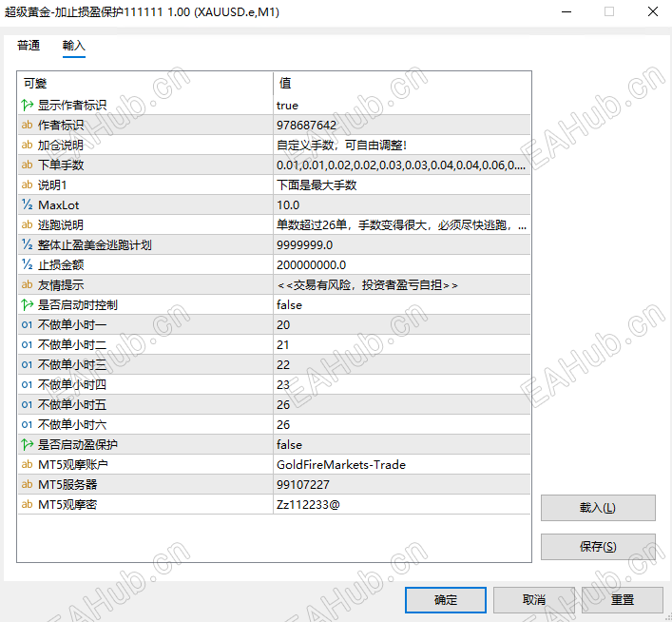Open the true value of 显示作者标识

[x=401, y=106]
